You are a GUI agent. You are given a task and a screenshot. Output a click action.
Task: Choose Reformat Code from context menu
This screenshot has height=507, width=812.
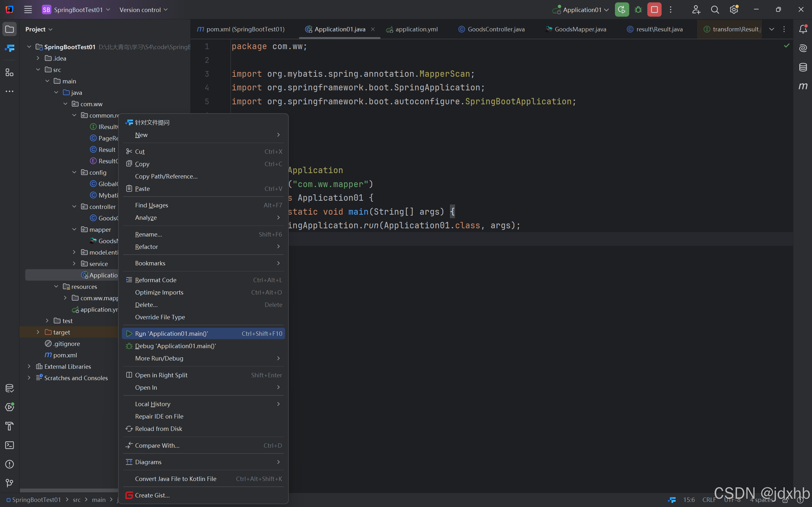click(156, 280)
